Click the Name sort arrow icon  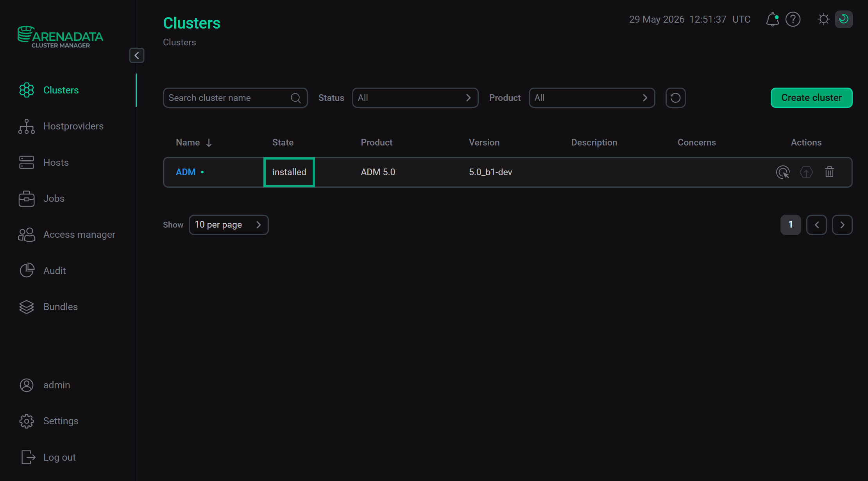click(x=209, y=143)
